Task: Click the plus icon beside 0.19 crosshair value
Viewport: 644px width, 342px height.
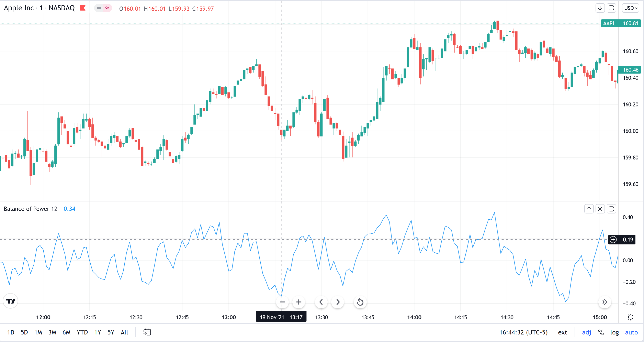Action: coord(613,239)
